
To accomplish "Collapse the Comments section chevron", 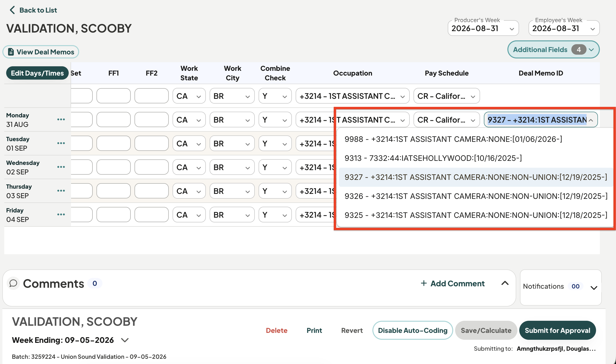I will (505, 283).
